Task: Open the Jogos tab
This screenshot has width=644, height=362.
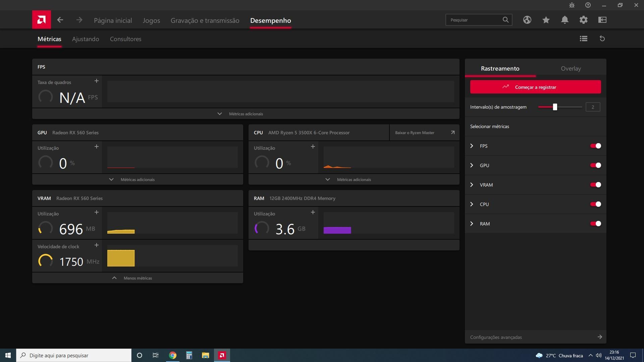Action: [x=151, y=20]
